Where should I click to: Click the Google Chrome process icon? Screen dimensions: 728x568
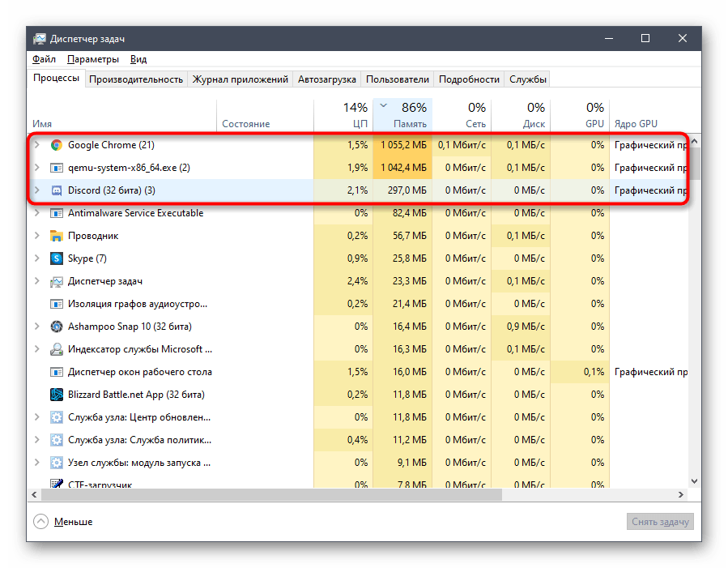coord(57,145)
